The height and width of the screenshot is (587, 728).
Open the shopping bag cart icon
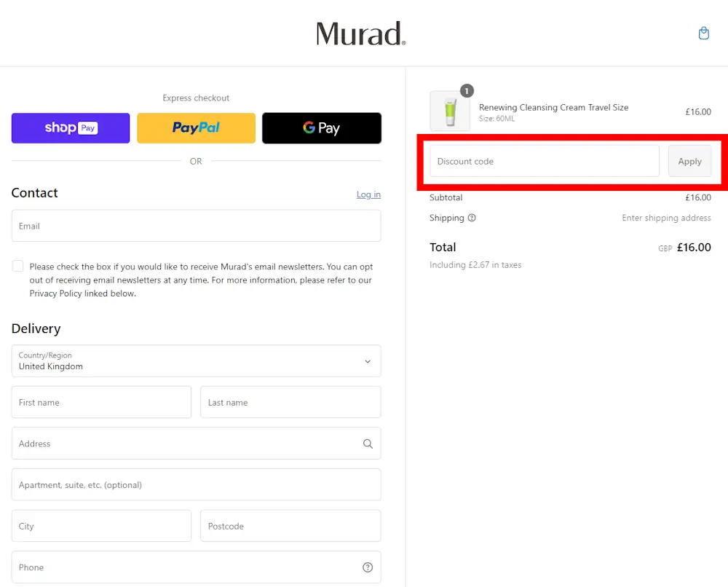pos(703,34)
